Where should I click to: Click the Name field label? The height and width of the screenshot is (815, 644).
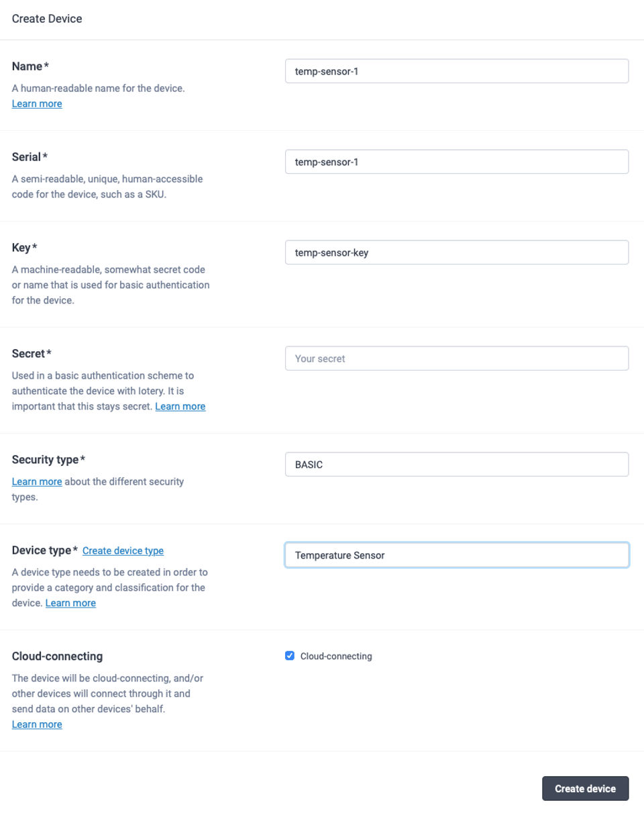tap(27, 66)
